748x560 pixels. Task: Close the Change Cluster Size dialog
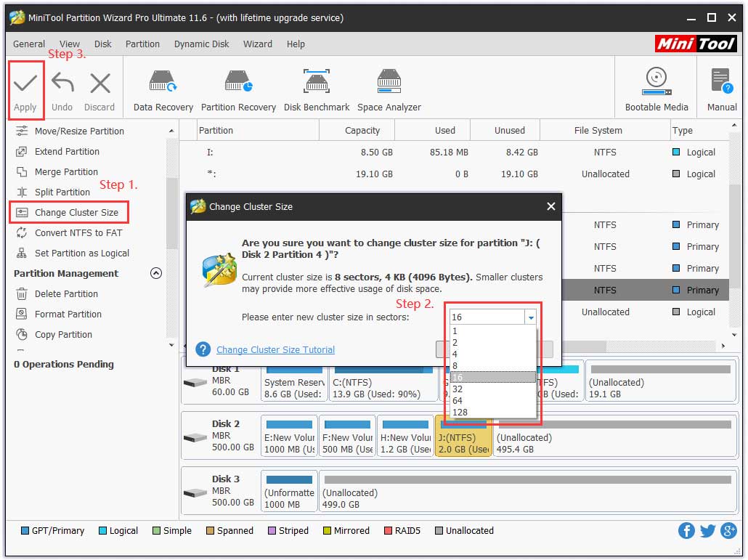coord(550,207)
